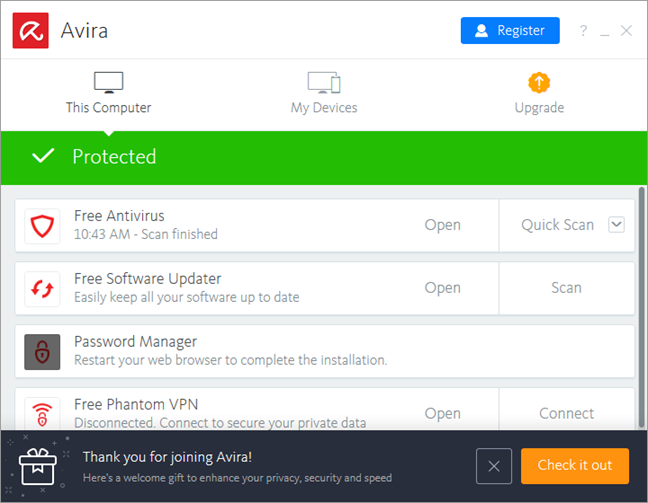Click the Free Phantom VPN wifi-lock icon
The width and height of the screenshot is (648, 503).
(42, 414)
